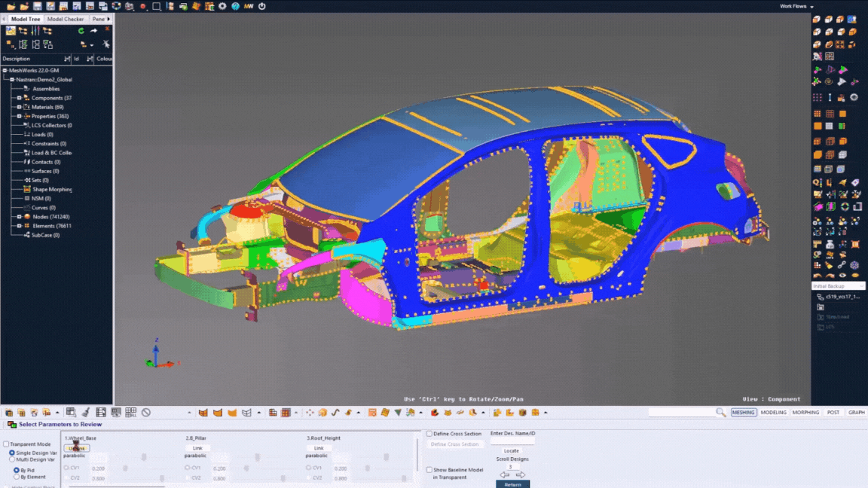Viewport: 868px width, 488px height.
Task: Click the power icon in top toolbar
Action: [261, 6]
